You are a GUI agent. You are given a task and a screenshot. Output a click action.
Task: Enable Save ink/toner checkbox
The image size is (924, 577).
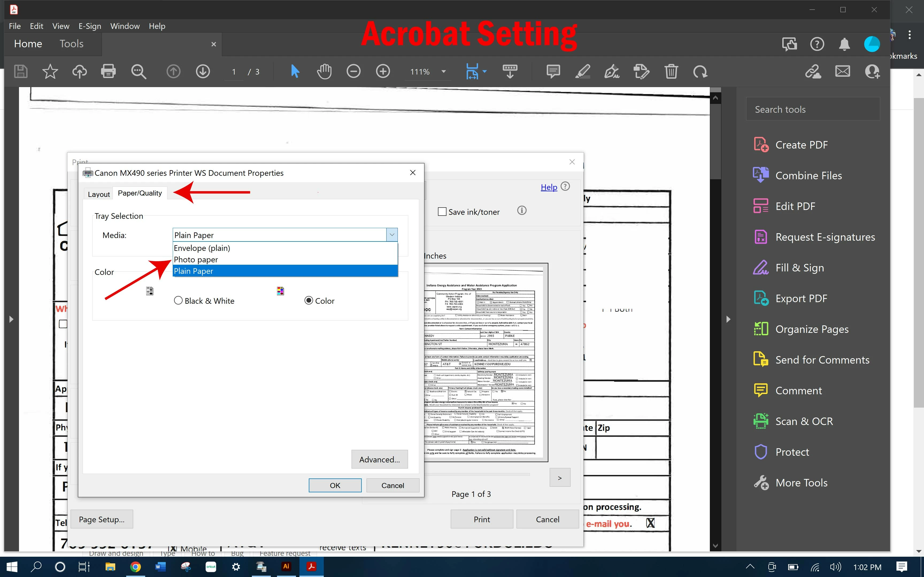pyautogui.click(x=442, y=212)
